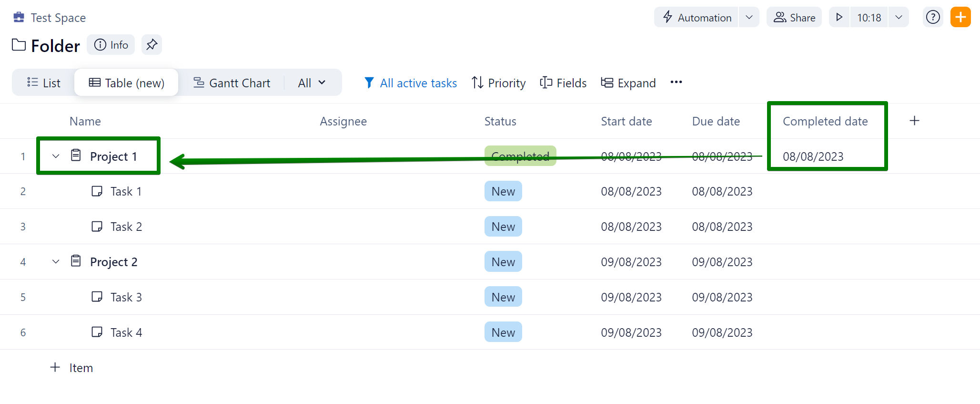This screenshot has width=980, height=404.
Task: Click the green Completed status badge
Action: pos(520,156)
